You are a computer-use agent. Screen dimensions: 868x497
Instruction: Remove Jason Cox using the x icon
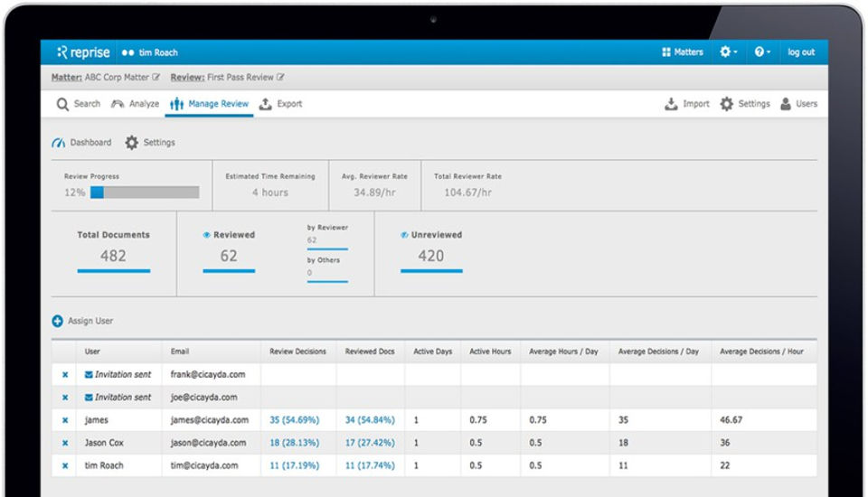click(65, 443)
